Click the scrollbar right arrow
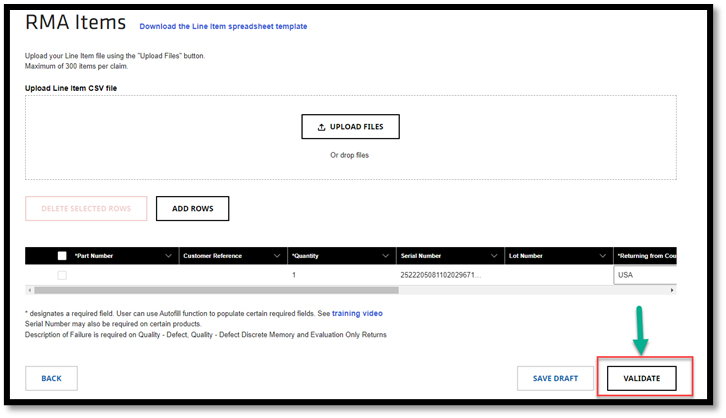The image size is (726, 418). pos(671,290)
